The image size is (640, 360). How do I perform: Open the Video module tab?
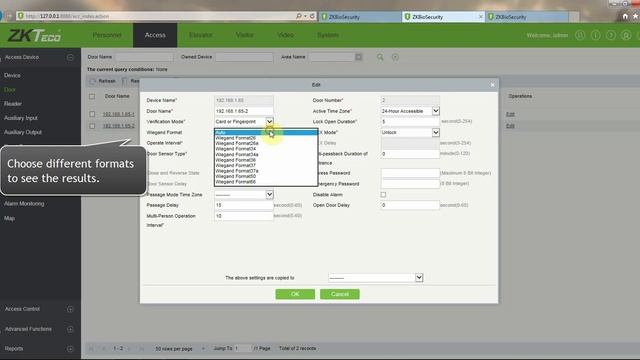285,35
